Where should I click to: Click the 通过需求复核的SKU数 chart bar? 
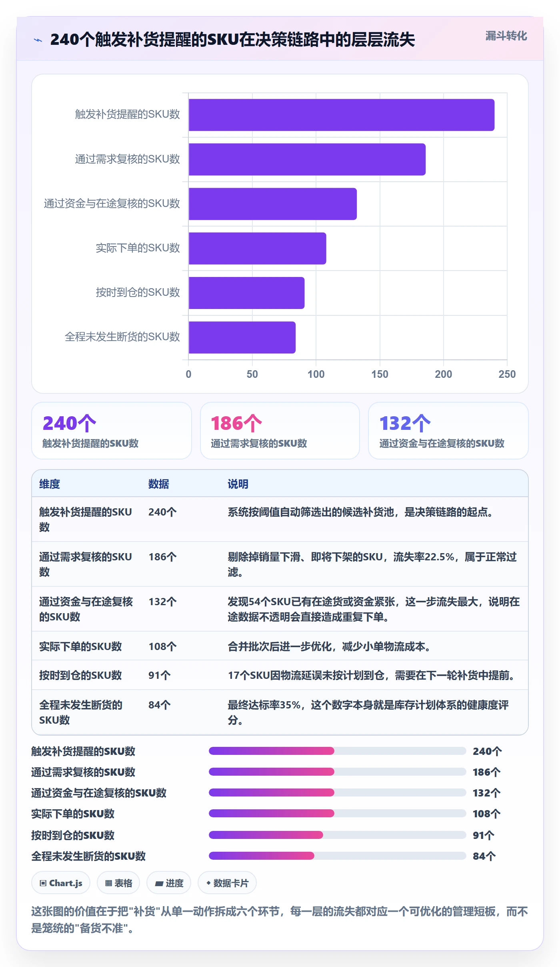point(307,159)
